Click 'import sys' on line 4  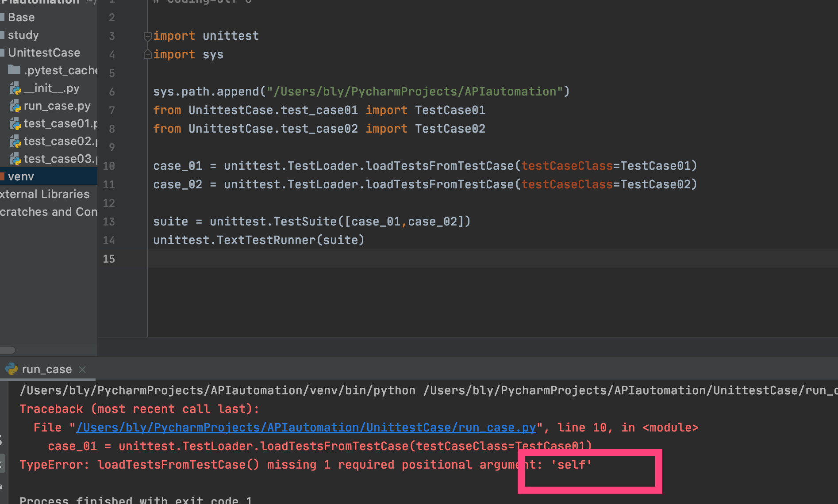pos(188,54)
